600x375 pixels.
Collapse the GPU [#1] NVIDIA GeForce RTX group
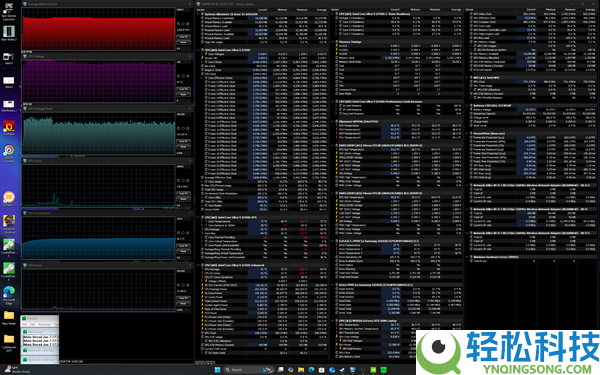click(x=333, y=321)
